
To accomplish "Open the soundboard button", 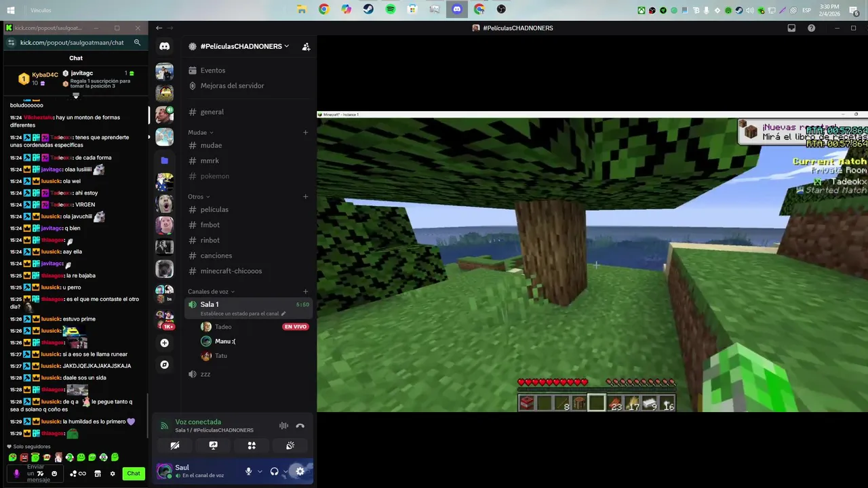I will point(290,445).
